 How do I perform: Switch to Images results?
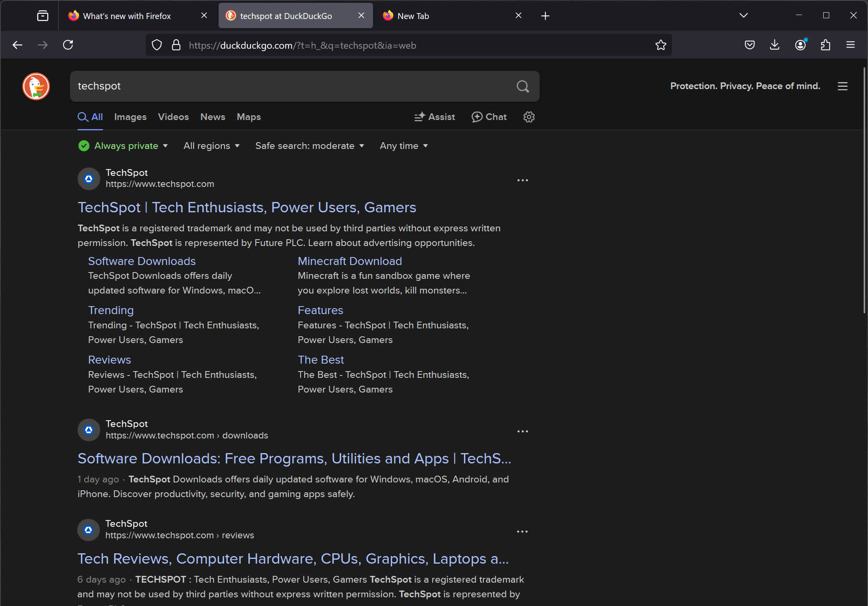pyautogui.click(x=130, y=117)
